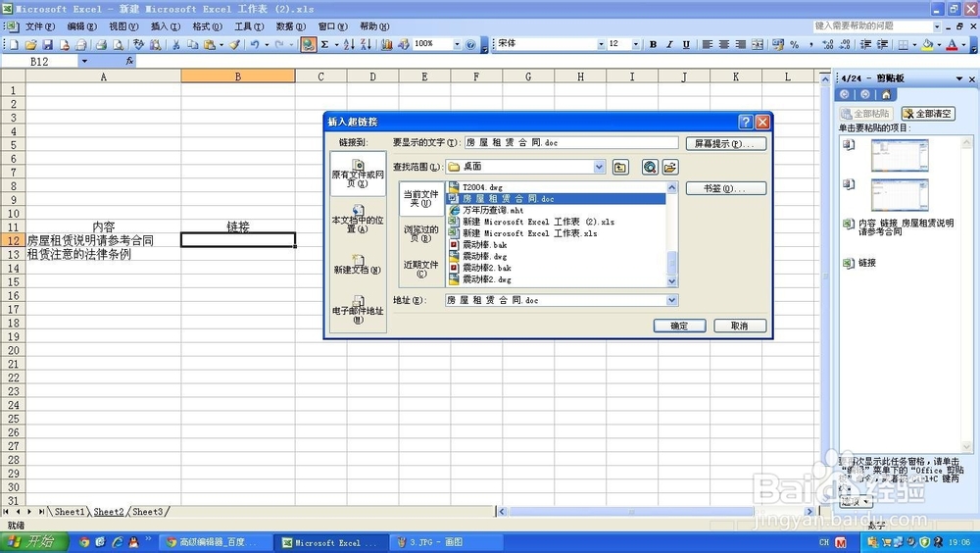980x553 pixels.
Task: Select 电子邮件地址 link option
Action: [358, 309]
